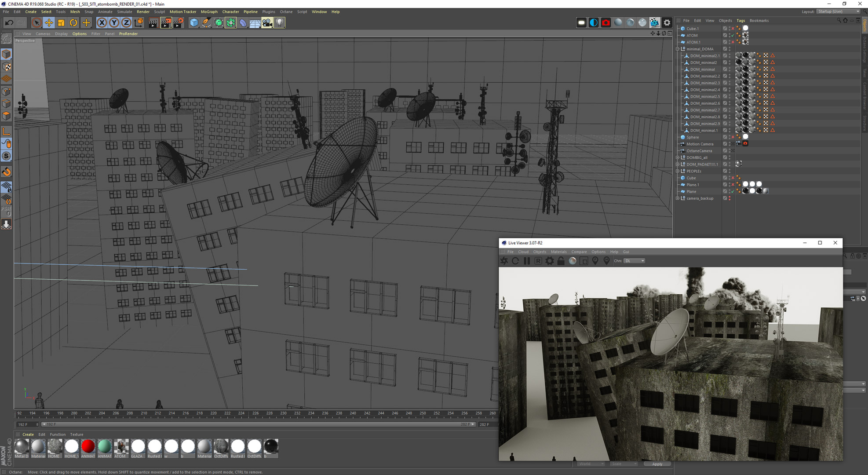Add a Cube primitive from the toolbar

194,22
